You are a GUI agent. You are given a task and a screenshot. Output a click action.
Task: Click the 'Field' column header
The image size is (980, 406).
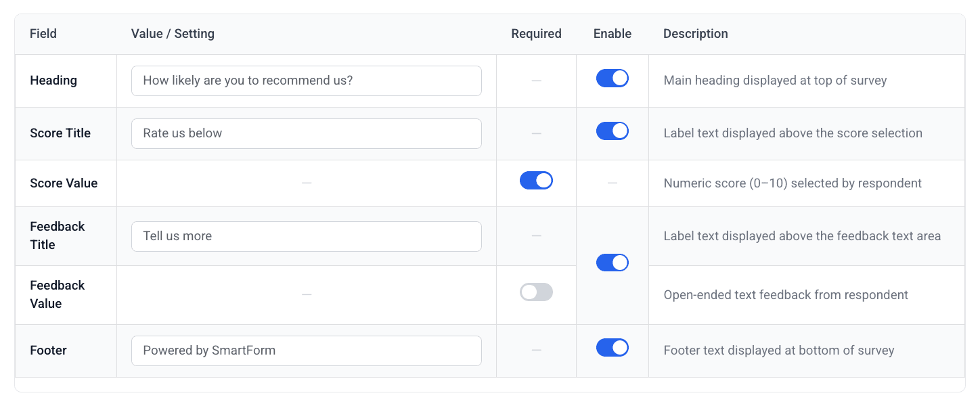tap(43, 34)
